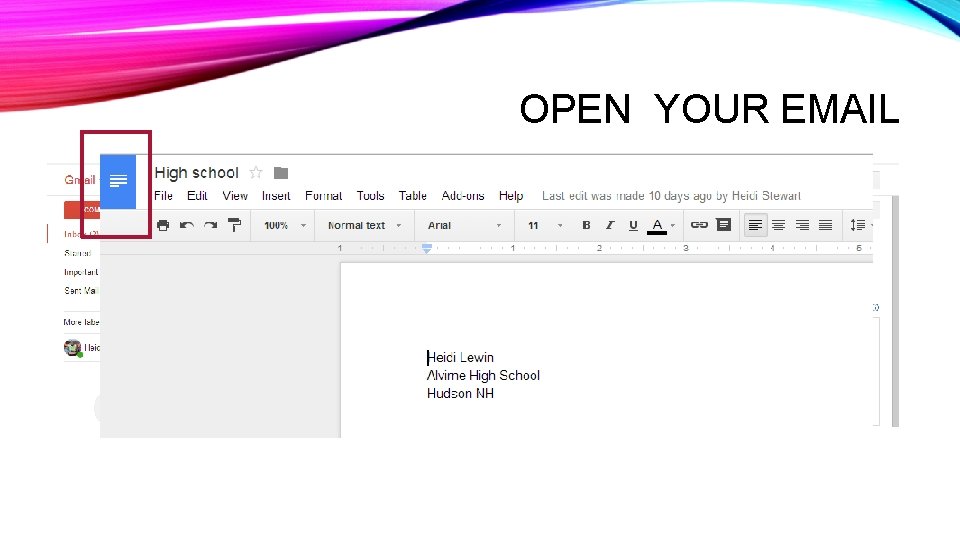
Task: Click the Gmail logo in the background window
Action: [x=80, y=180]
